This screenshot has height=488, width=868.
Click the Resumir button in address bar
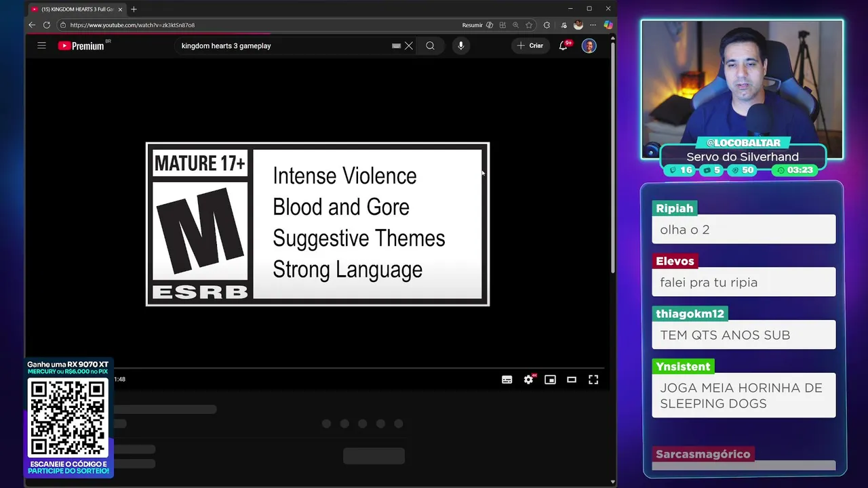coord(472,25)
